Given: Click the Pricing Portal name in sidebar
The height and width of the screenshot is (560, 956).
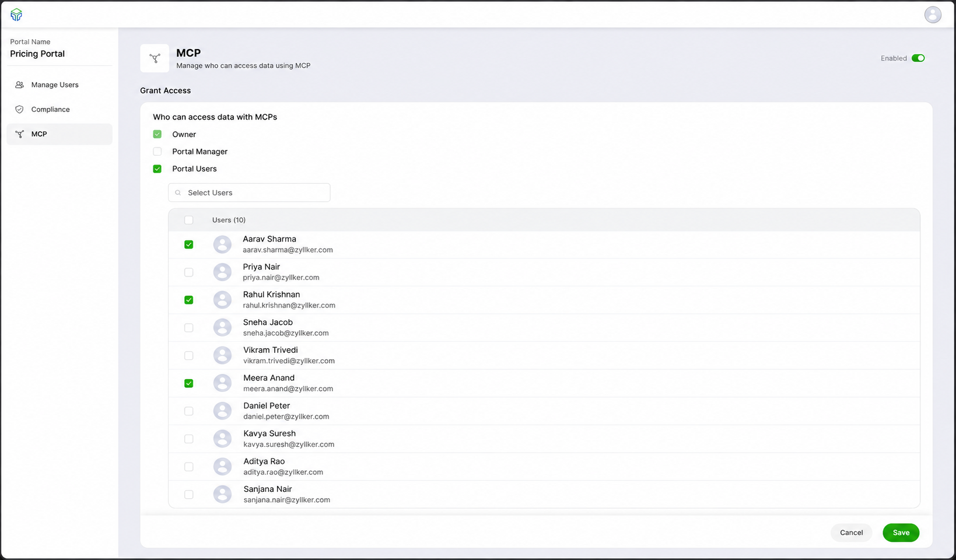Looking at the screenshot, I should point(37,54).
